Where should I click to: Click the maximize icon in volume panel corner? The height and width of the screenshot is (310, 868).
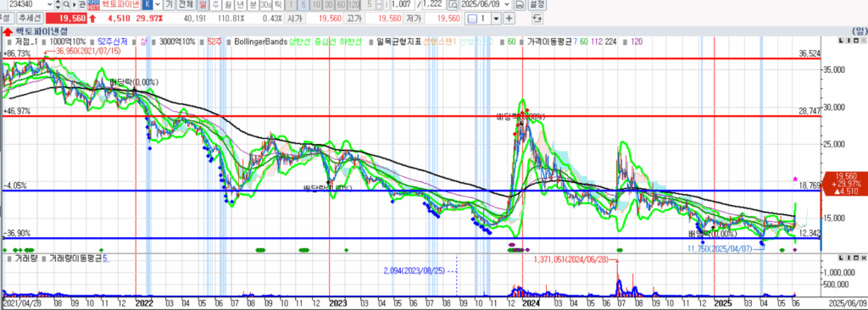pos(856,258)
